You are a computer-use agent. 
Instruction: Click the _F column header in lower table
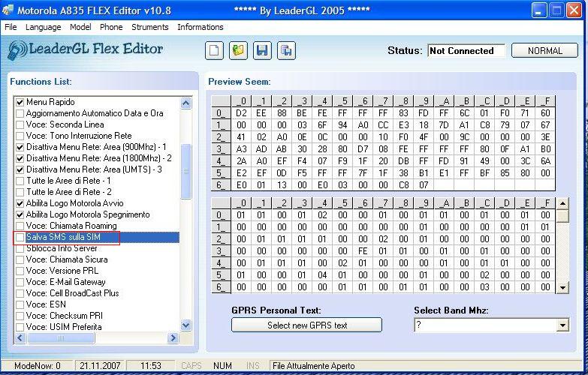click(545, 203)
